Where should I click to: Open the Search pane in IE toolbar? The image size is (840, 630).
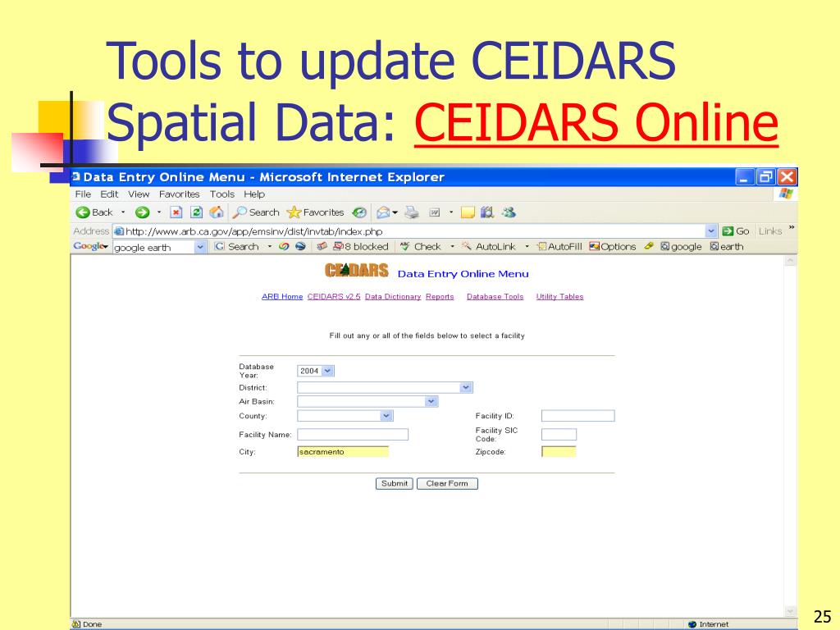256,212
